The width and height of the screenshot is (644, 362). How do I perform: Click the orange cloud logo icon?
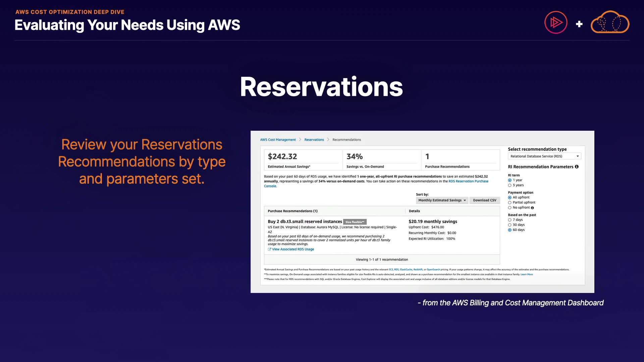[610, 22]
